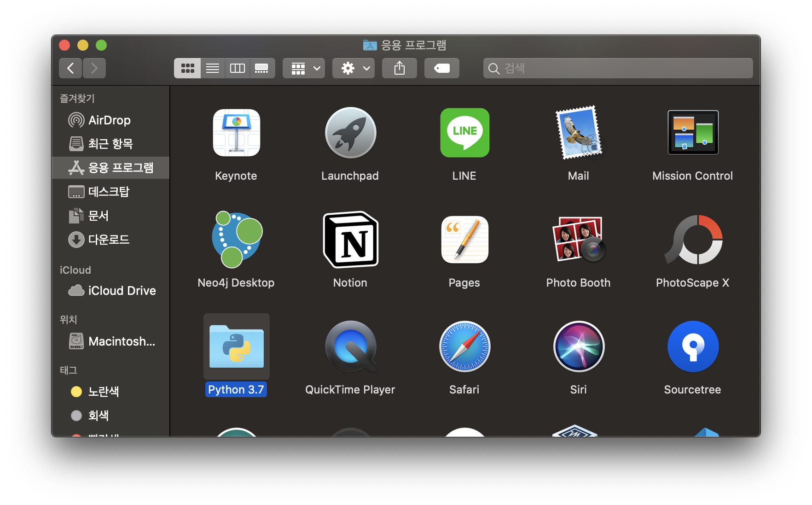
Task: Open the Pages app icon
Action: click(x=464, y=240)
